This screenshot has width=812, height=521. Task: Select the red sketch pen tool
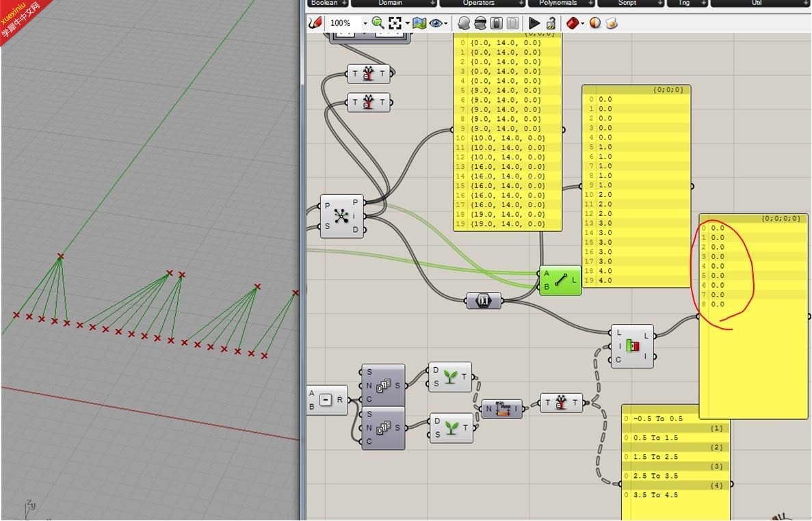[x=315, y=23]
